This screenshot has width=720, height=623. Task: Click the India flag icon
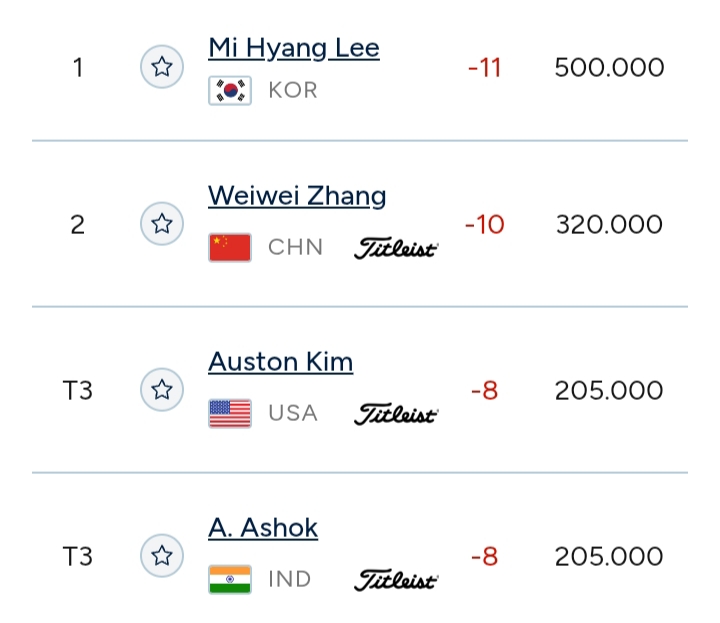click(230, 579)
